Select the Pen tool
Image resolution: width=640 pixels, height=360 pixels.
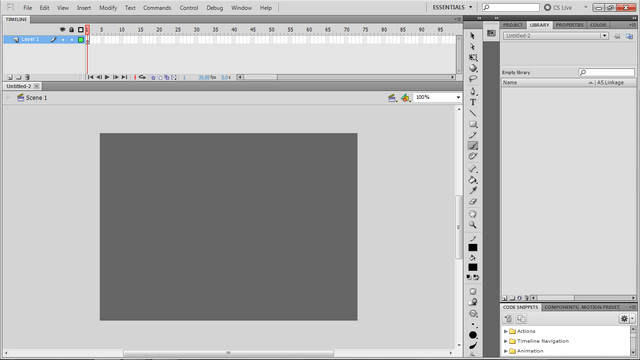473,91
